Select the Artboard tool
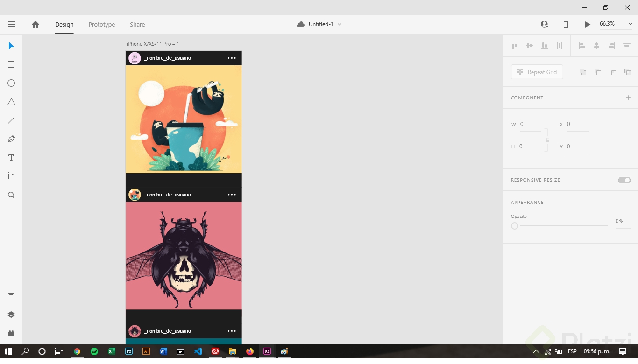 11,176
